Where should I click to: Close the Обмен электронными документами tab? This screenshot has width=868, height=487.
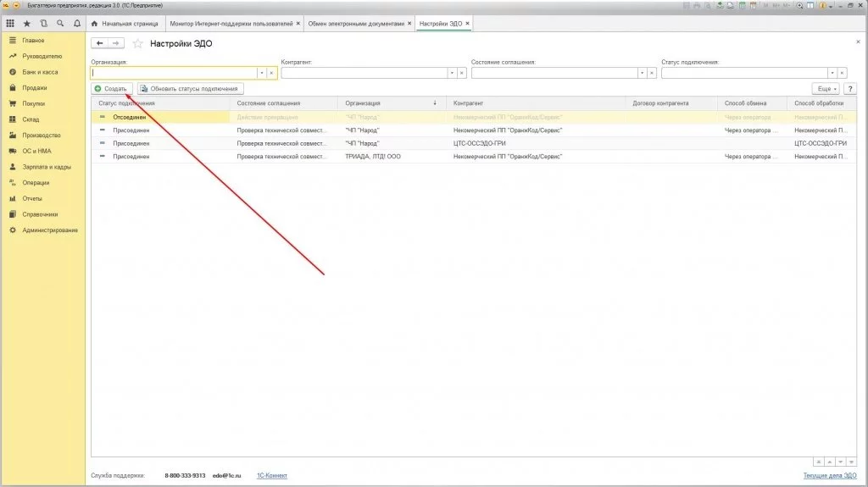click(x=411, y=23)
